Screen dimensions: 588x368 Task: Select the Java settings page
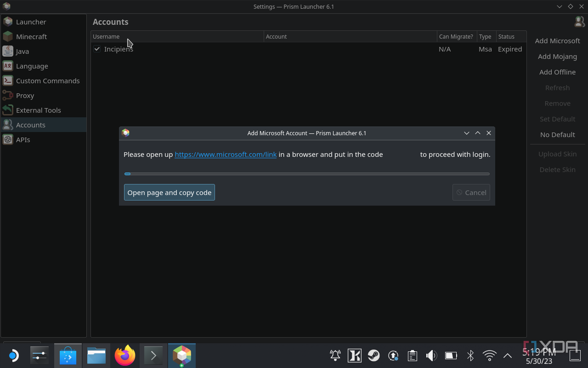[44, 51]
